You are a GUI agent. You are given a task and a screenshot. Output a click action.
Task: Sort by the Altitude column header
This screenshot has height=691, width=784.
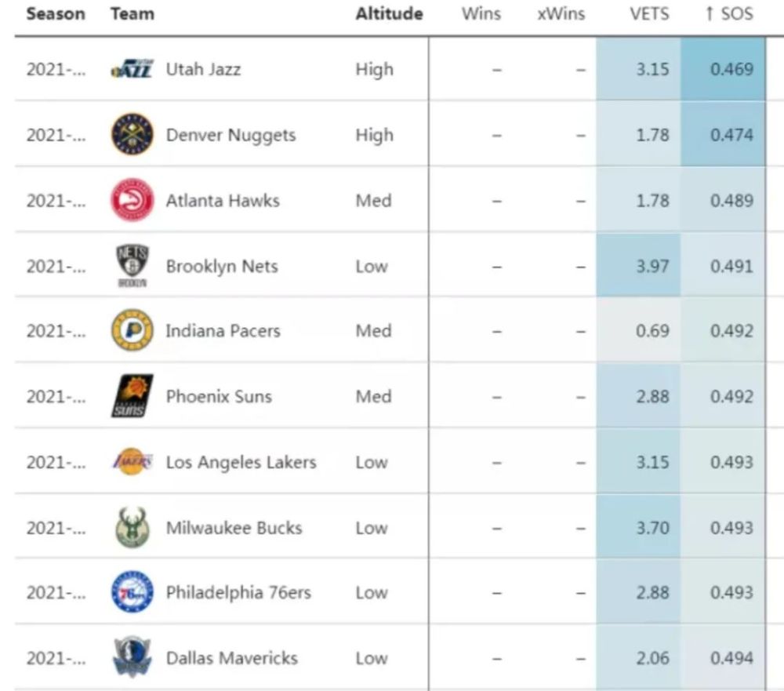(x=389, y=13)
